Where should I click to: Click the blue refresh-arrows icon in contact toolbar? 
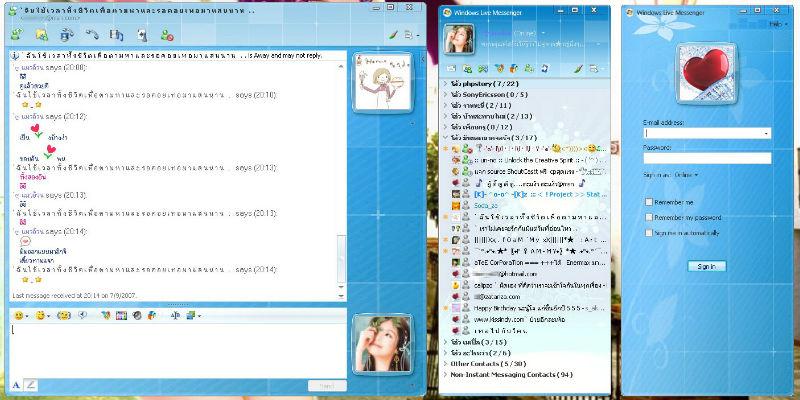pos(544,68)
